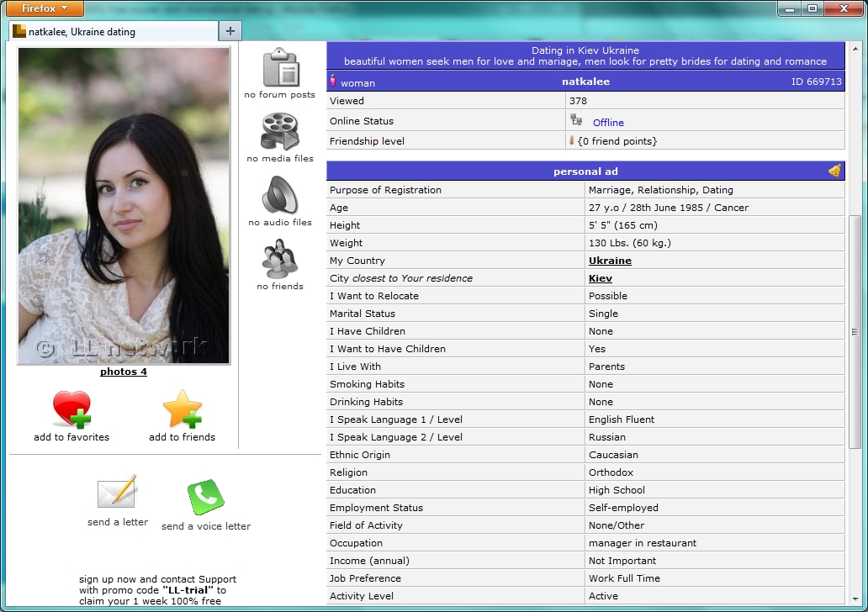Open a new tab with plus button
The image size is (868, 612).
coord(230,32)
